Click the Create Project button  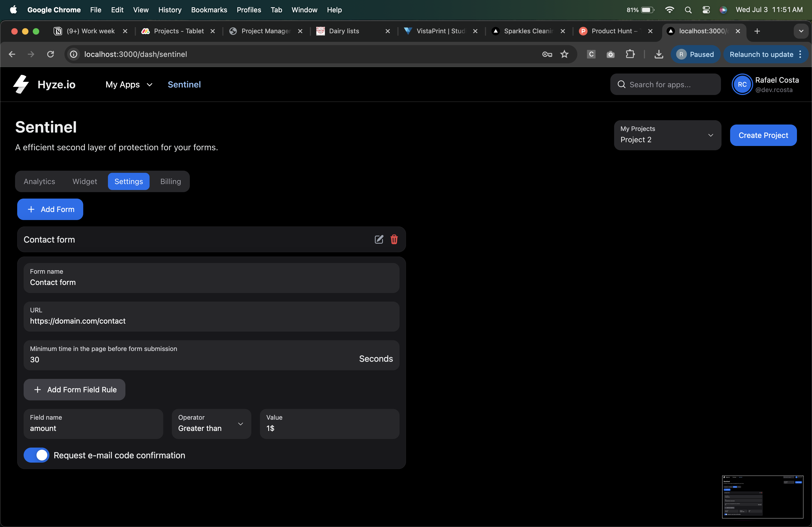[763, 135]
